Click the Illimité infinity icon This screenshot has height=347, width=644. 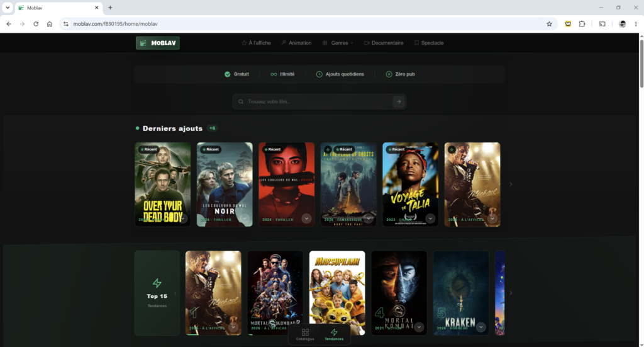click(274, 74)
